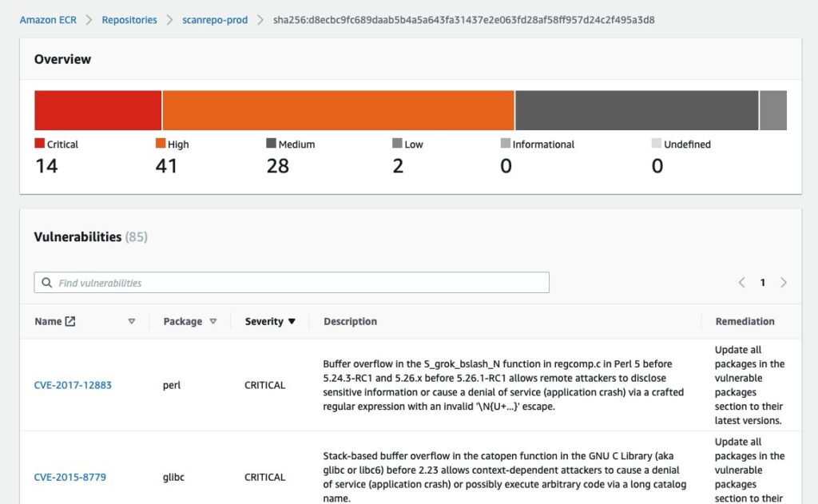The image size is (818, 504).
Task: Click the magnifier icon in the search box
Action: tap(47, 282)
